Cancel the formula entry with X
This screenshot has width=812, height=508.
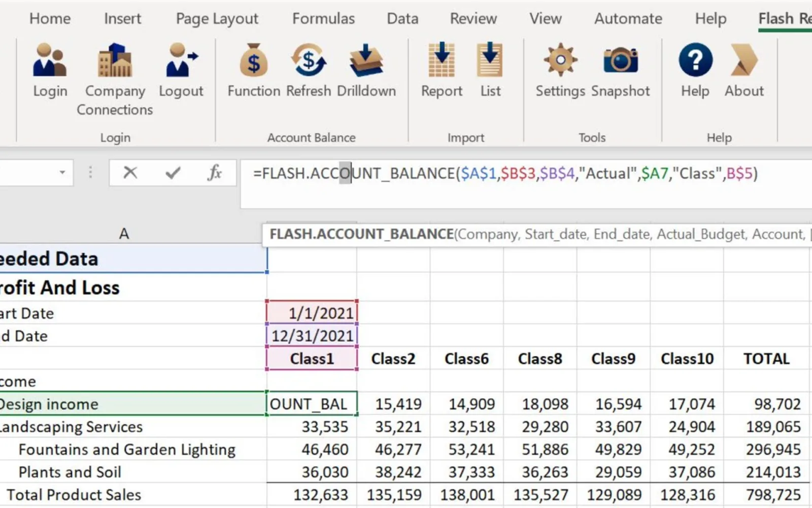coord(130,173)
